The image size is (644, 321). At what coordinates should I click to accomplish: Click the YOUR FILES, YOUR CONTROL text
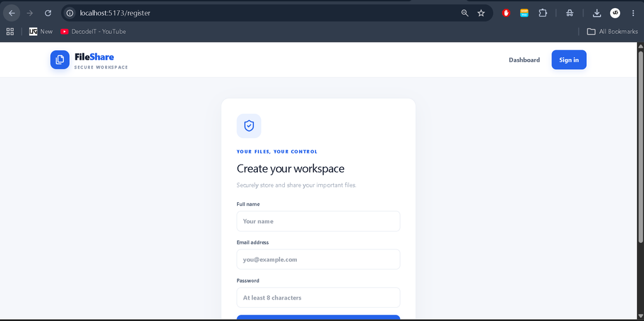coord(277,151)
